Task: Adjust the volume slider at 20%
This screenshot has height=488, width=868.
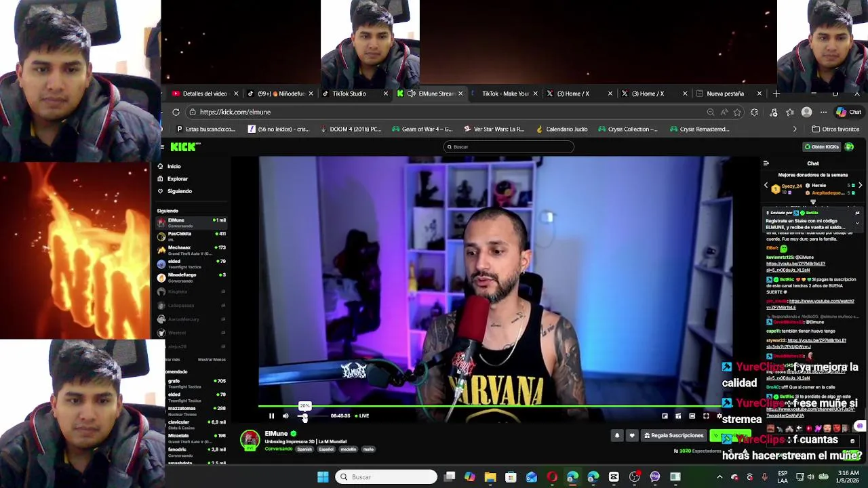Action: click(x=304, y=416)
